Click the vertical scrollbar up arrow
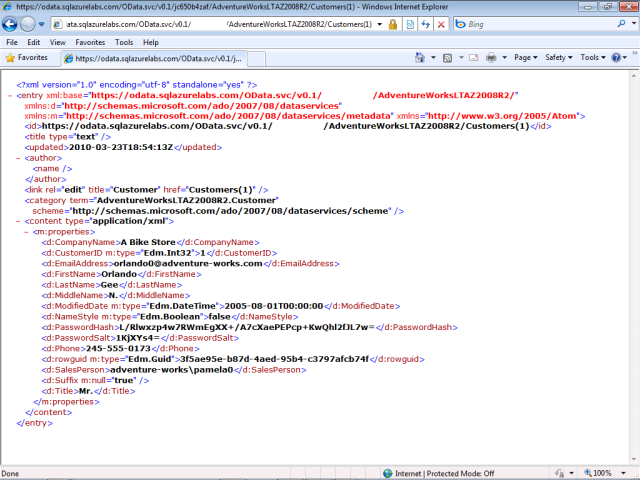Image resolution: width=640 pixels, height=480 pixels. pos(633,76)
